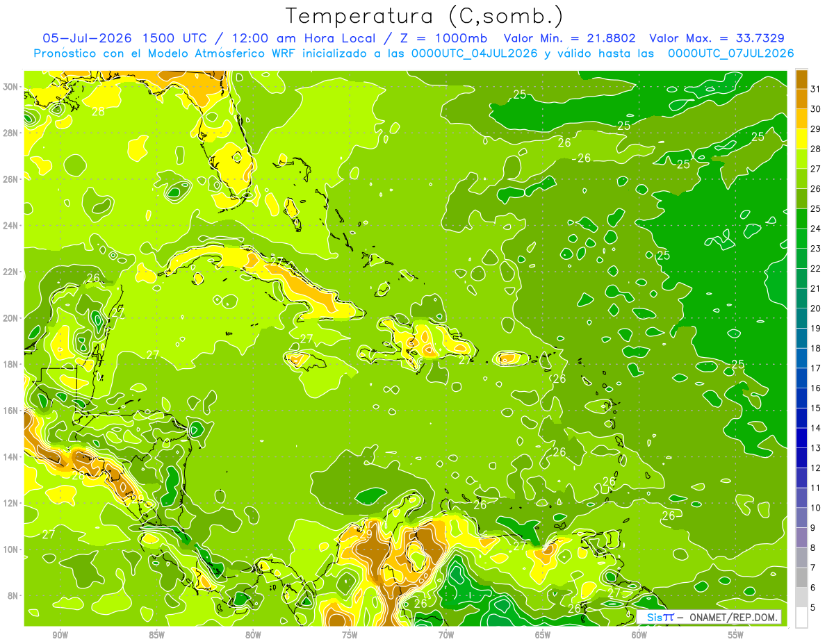Click the "SisTT – ONAMET/REP.DOM." logo label
This screenshot has width=834, height=644.
(x=709, y=617)
